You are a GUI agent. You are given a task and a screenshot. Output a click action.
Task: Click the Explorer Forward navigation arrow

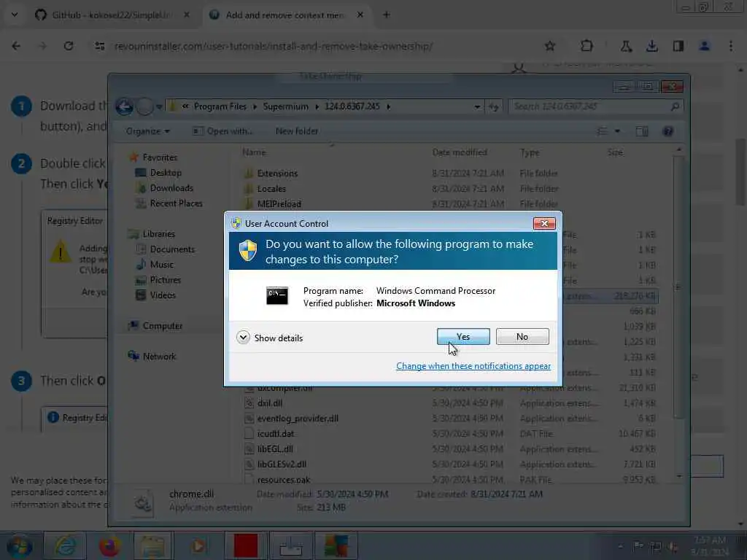click(x=144, y=106)
